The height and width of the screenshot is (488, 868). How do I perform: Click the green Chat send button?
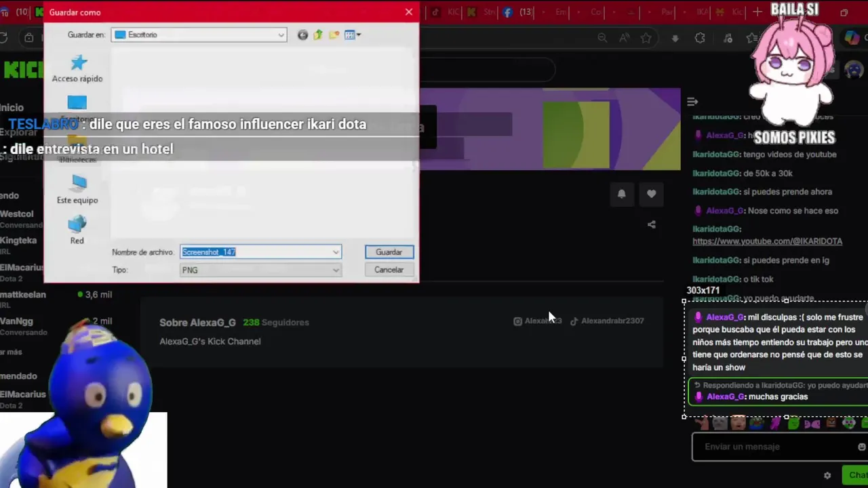tap(855, 475)
